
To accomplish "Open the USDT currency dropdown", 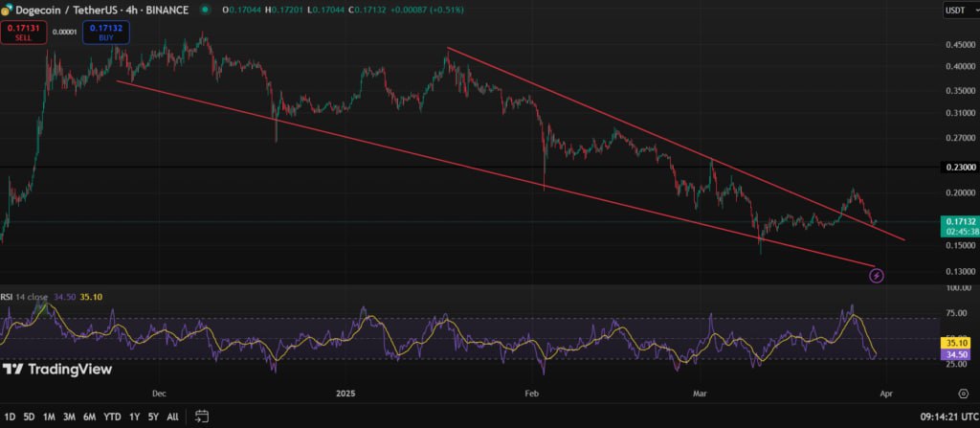I will (959, 10).
